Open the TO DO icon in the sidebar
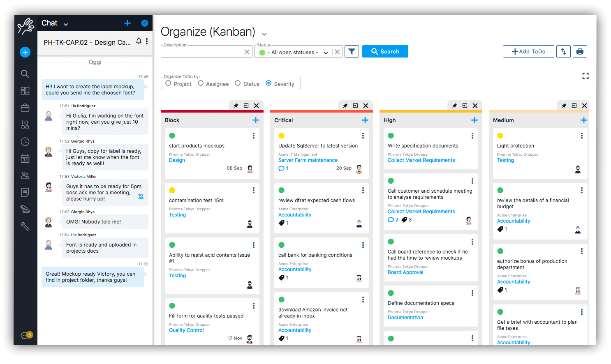Viewport: 611px width, 364px height. click(25, 125)
